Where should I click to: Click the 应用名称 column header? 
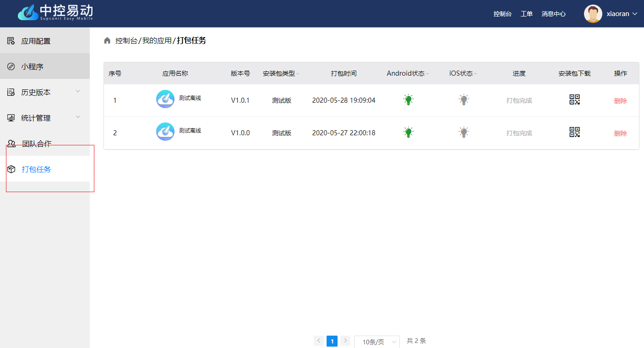(x=175, y=73)
